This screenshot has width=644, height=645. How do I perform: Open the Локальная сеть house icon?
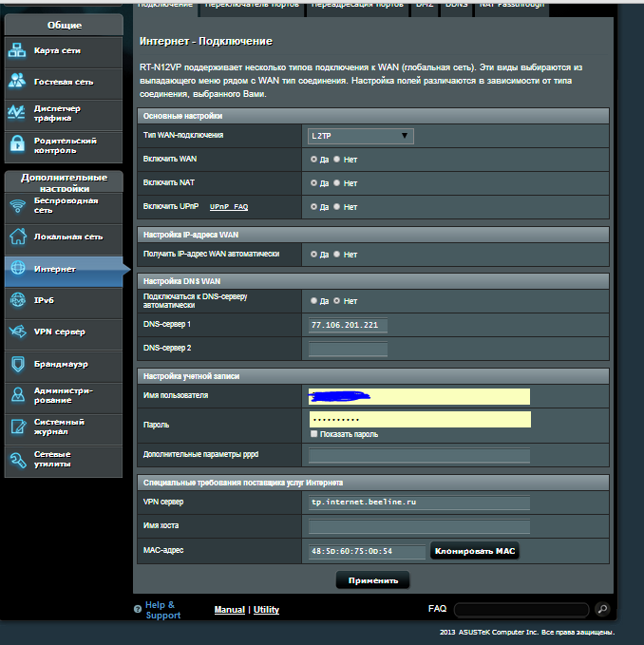18,237
